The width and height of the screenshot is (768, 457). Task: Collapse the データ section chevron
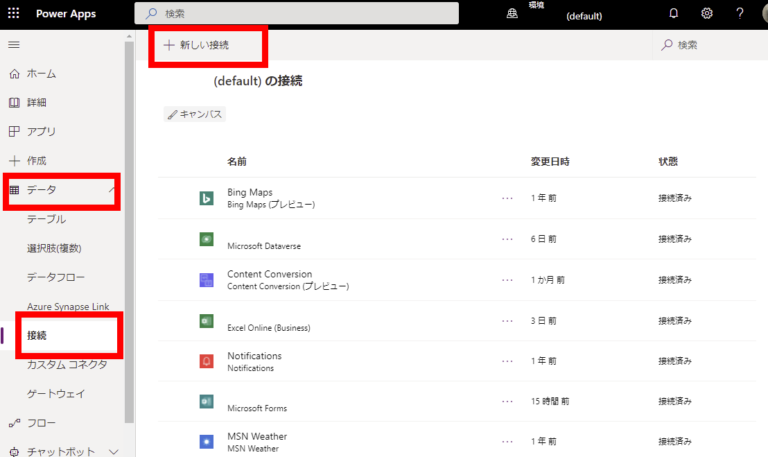112,190
